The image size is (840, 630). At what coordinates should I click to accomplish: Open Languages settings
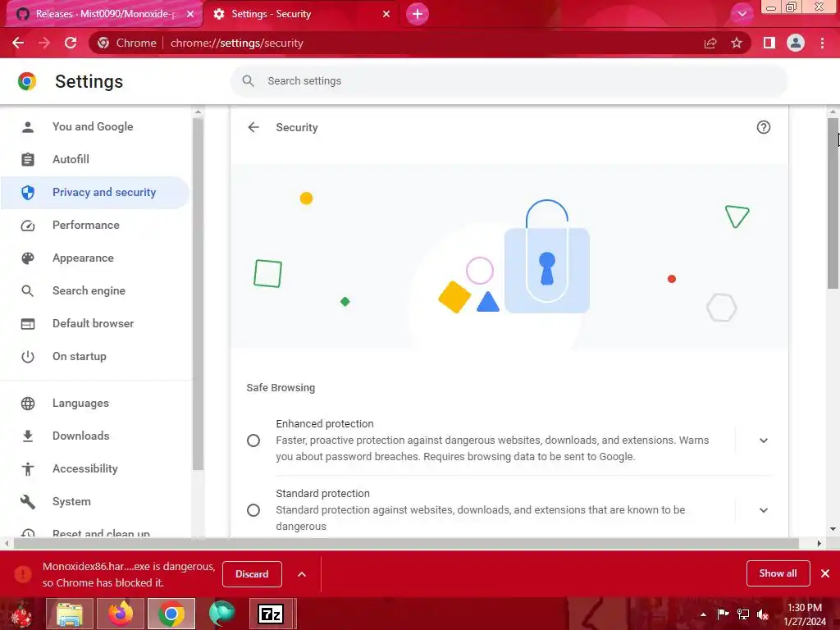[x=80, y=403]
